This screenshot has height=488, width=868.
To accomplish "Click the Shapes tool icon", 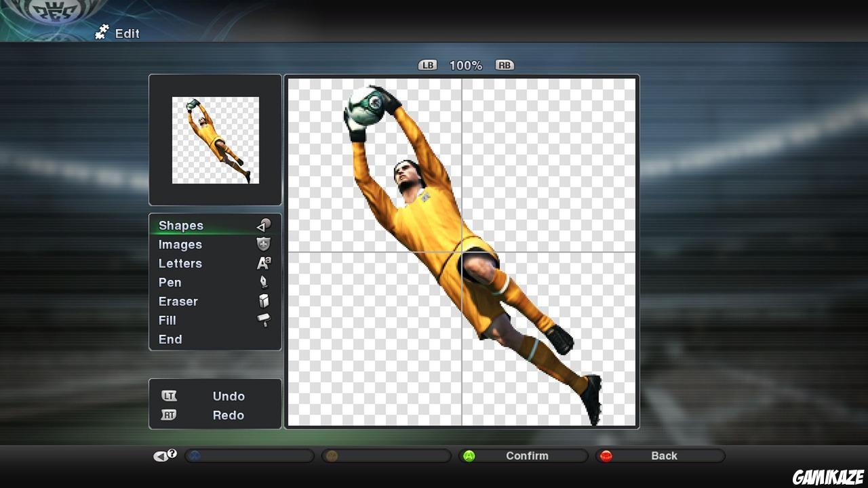I will (264, 224).
